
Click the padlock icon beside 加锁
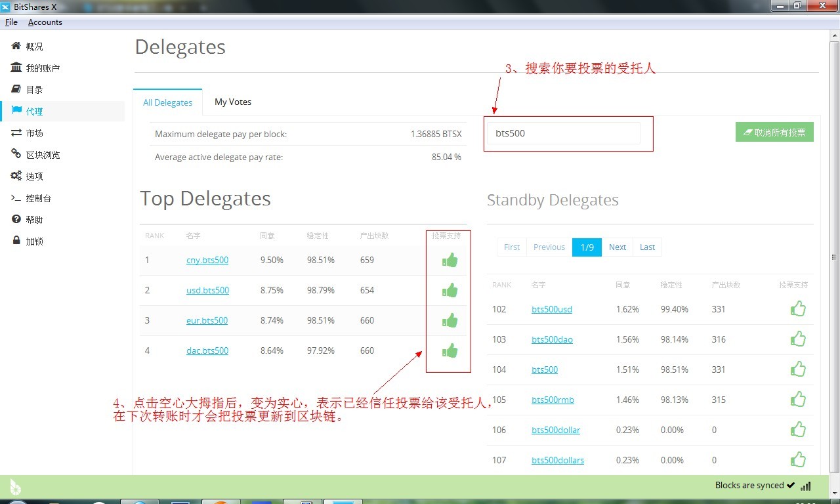pyautogui.click(x=16, y=241)
